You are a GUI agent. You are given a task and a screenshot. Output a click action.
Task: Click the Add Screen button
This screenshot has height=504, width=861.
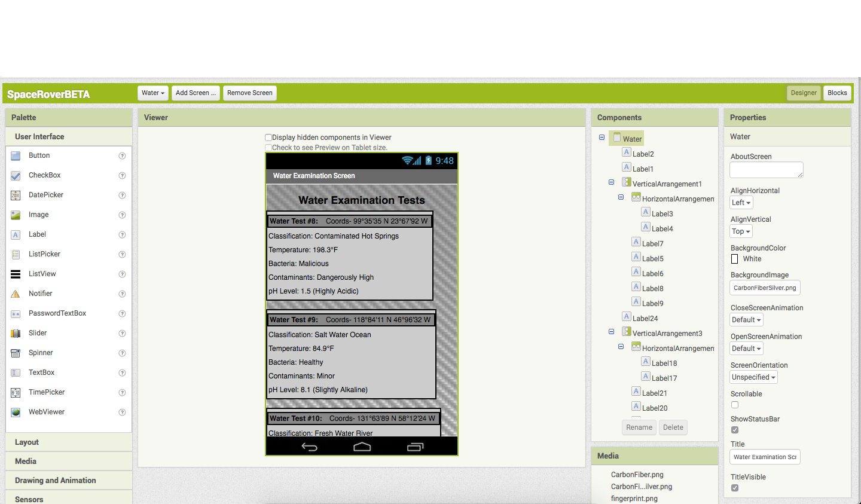(196, 93)
